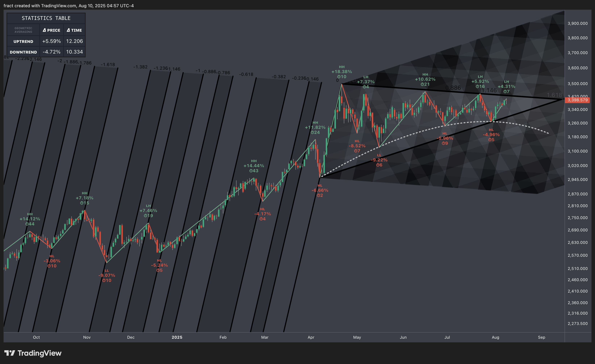This screenshot has height=364, width=595.
Task: Click the -3.06% HL swing label
Action: pyautogui.click(x=52, y=261)
